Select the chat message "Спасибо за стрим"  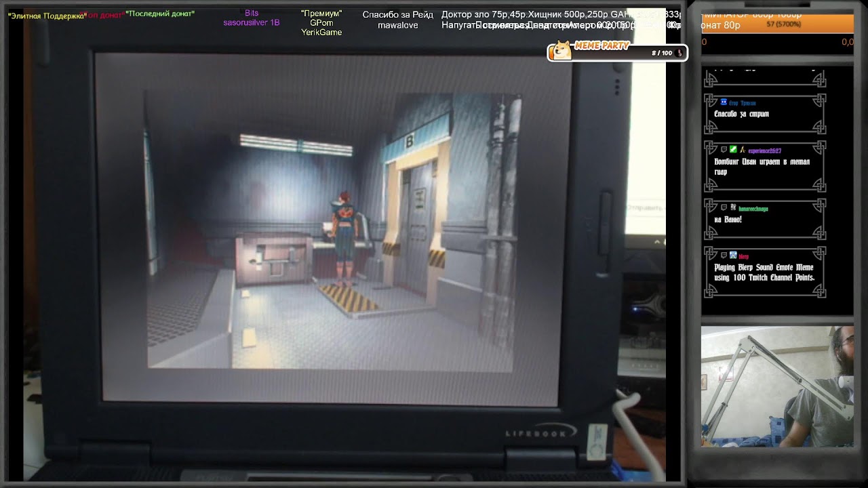pyautogui.click(x=741, y=114)
